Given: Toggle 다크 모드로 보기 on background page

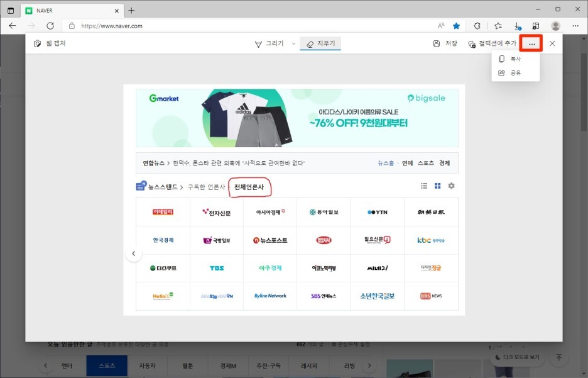Looking at the screenshot, I should (517, 357).
